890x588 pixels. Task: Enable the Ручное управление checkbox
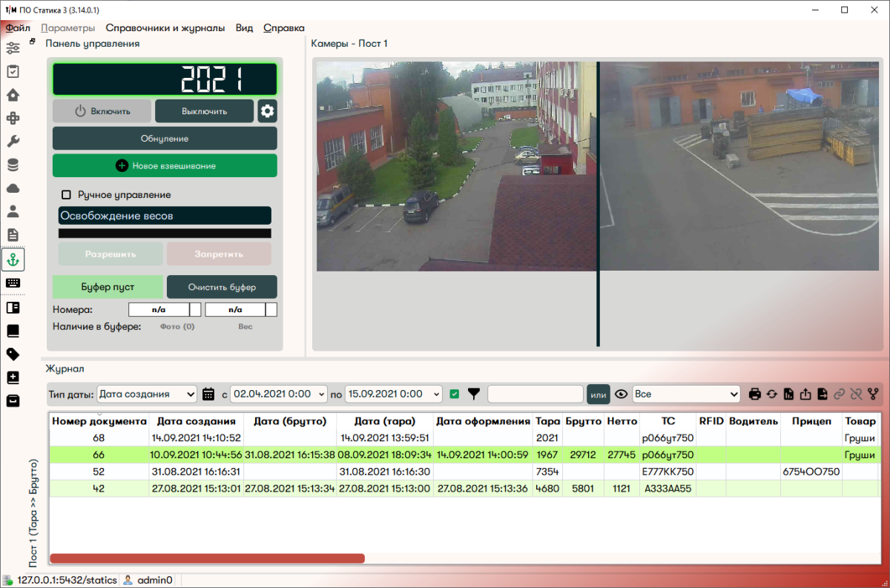pyautogui.click(x=66, y=195)
